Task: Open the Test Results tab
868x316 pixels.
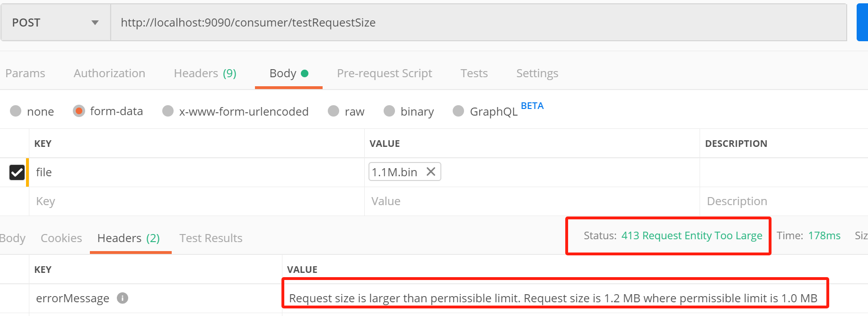Action: [210, 238]
